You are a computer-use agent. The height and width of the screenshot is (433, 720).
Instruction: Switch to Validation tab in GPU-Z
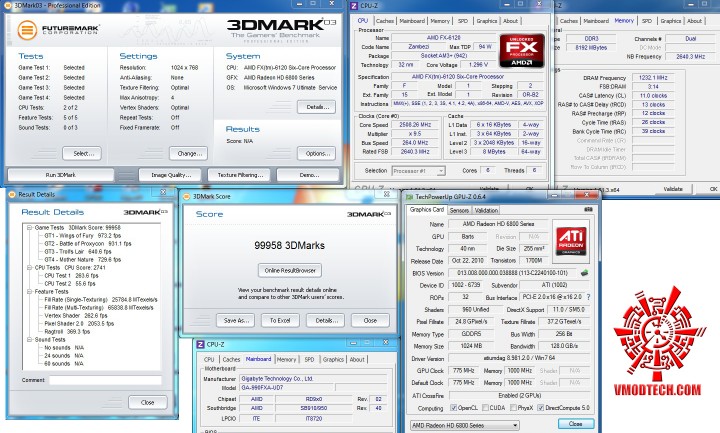coord(486,210)
